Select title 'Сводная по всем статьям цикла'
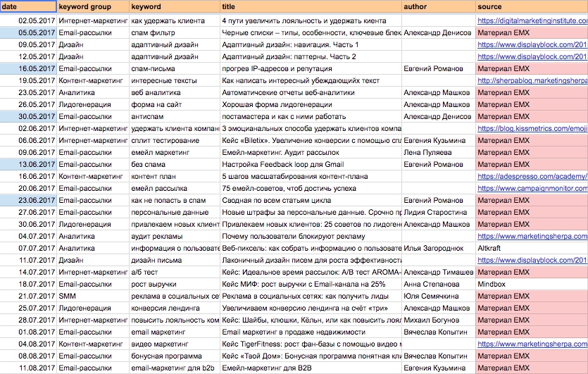This screenshot has width=588, height=374. tap(311, 200)
